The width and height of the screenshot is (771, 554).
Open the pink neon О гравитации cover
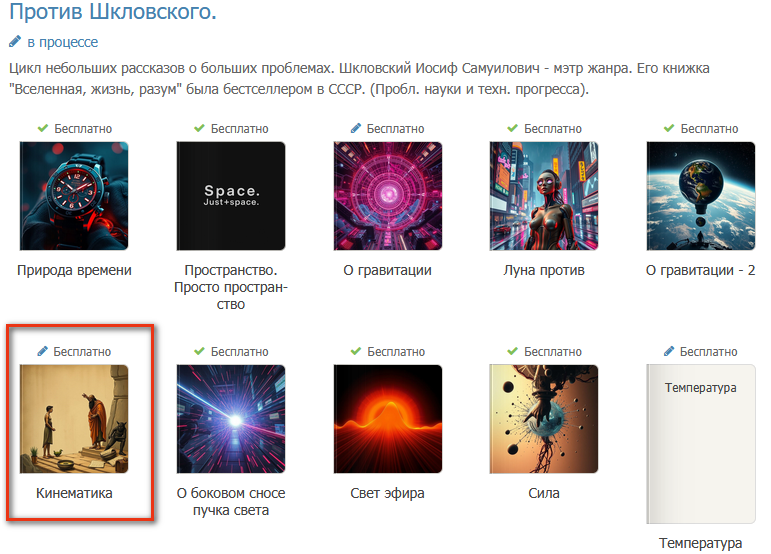click(x=387, y=196)
